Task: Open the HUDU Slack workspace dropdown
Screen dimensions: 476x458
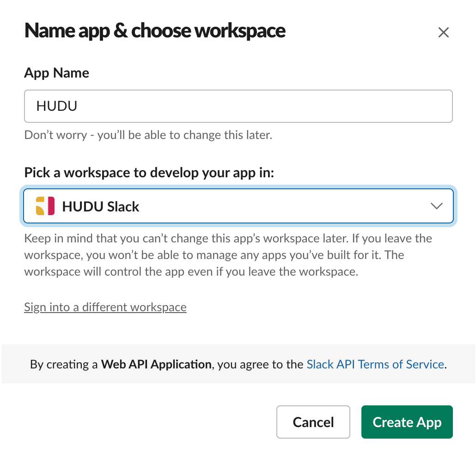Action: click(238, 206)
